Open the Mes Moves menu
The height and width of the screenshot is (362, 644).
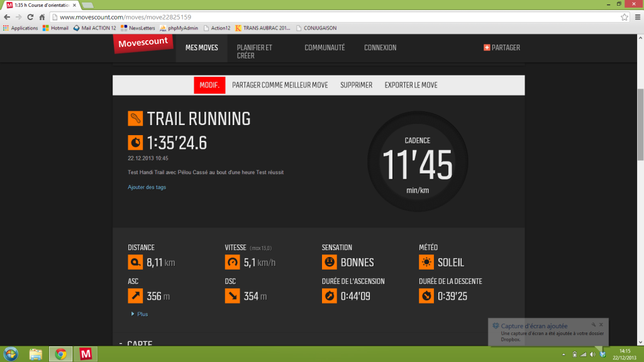[202, 48]
